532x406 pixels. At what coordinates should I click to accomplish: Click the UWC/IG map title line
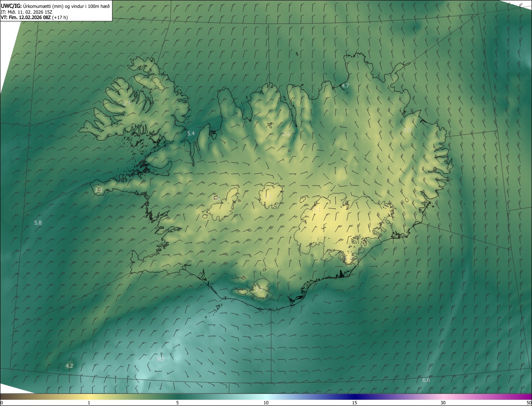pos(55,6)
